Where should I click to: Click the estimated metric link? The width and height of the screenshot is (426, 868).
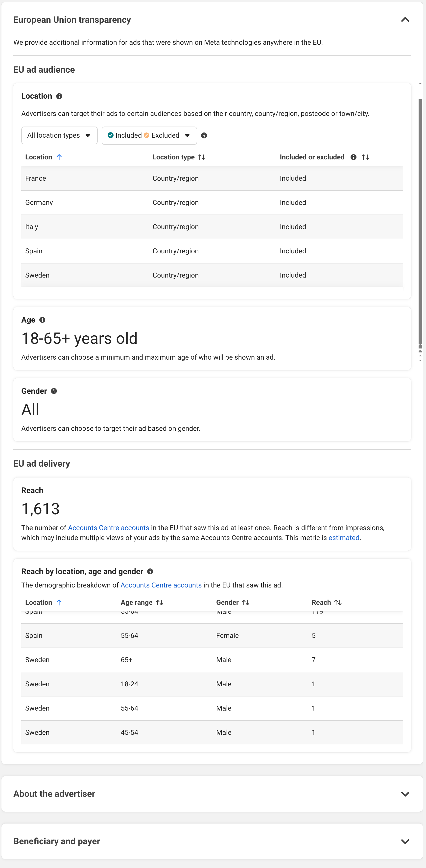pos(344,538)
